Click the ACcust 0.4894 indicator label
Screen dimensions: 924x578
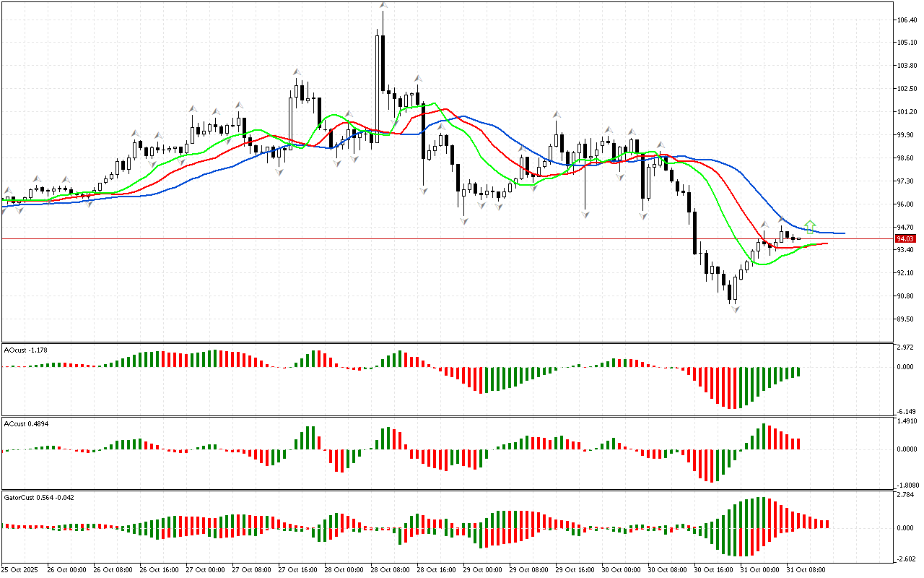pos(28,423)
